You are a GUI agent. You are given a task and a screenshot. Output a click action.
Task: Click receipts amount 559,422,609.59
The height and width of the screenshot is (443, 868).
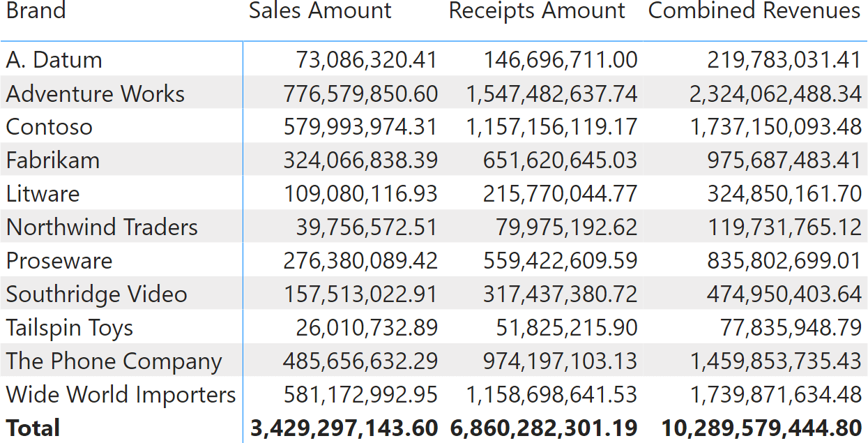click(561, 261)
